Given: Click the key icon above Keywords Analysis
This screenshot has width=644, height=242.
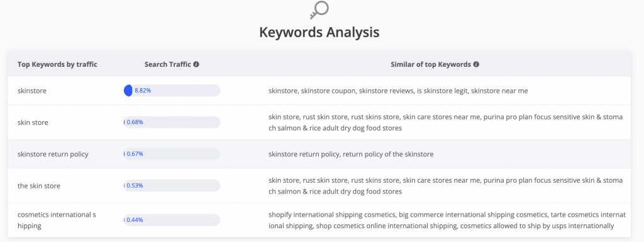Looking at the screenshot, I should point(319,10).
